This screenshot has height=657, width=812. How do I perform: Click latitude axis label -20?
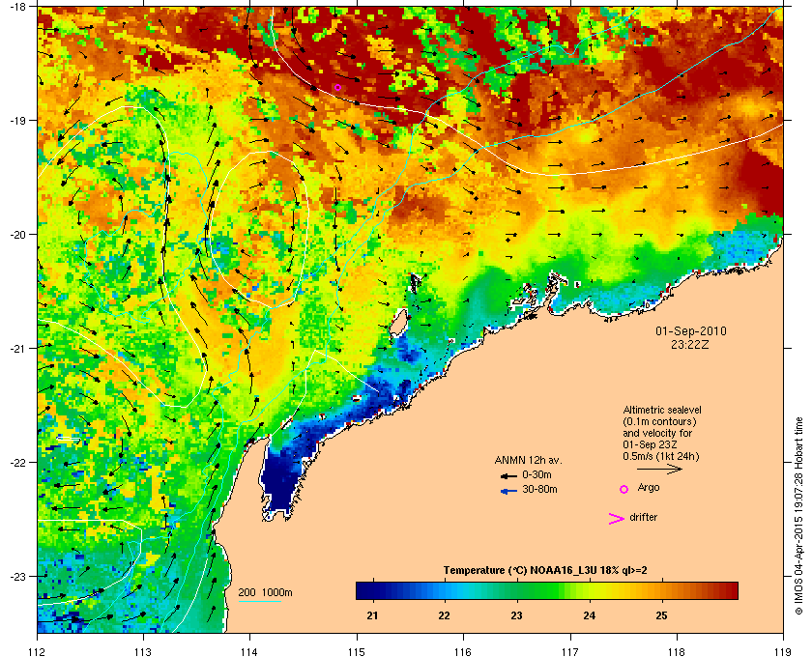click(x=17, y=235)
